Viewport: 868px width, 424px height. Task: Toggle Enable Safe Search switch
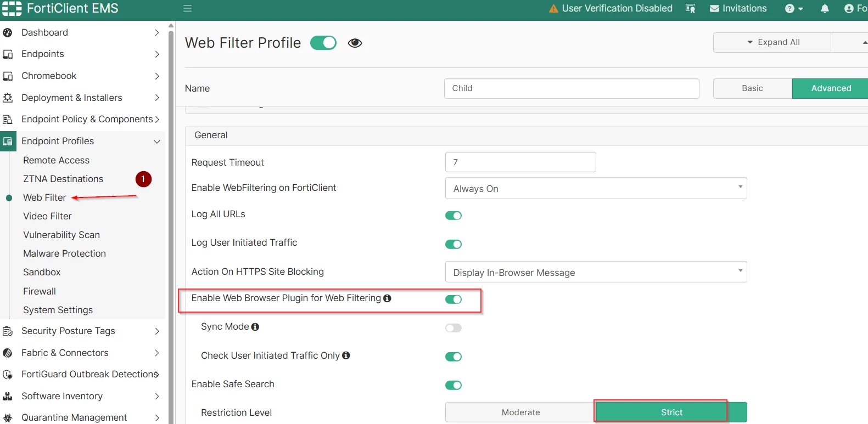[453, 385]
